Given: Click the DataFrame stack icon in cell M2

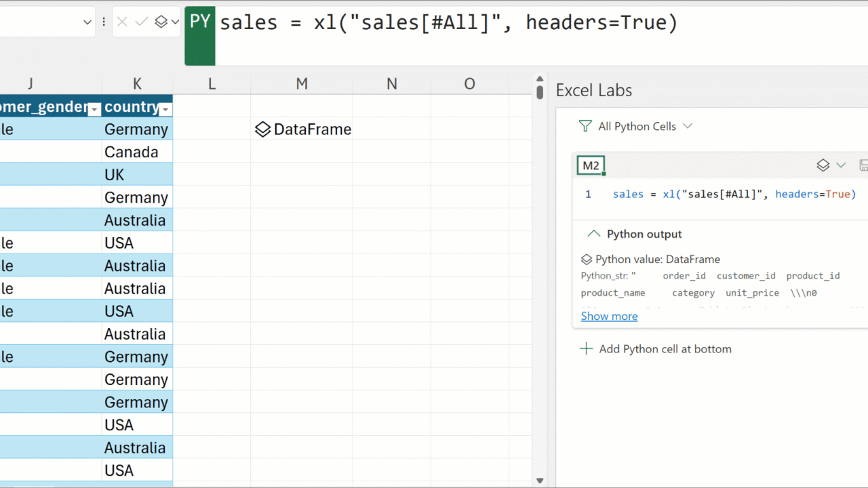Looking at the screenshot, I should pyautogui.click(x=262, y=129).
